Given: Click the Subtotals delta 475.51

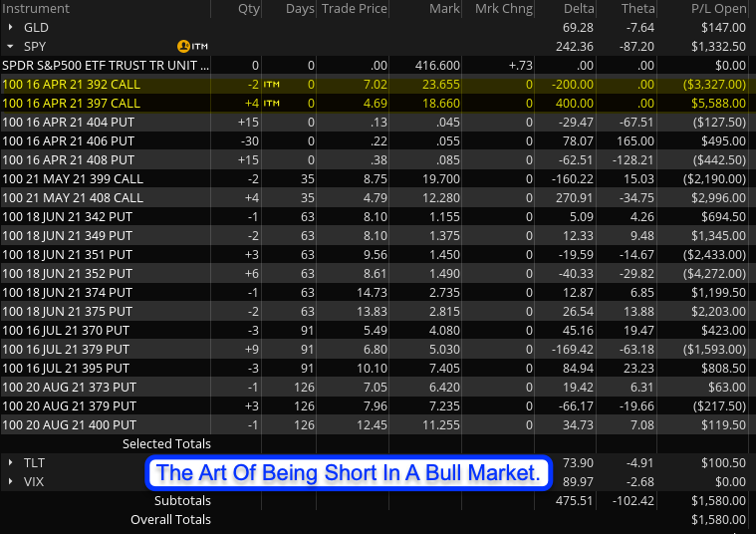Looking at the screenshot, I should 575,501.
